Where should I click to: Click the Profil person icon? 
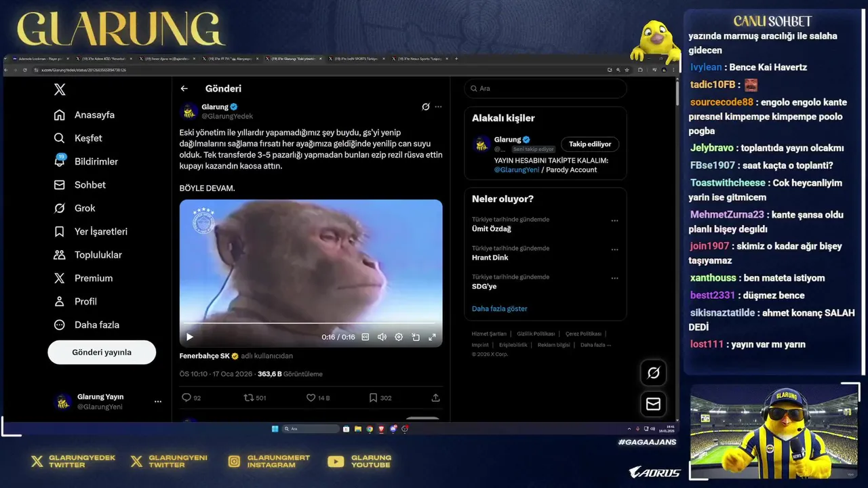tap(60, 302)
